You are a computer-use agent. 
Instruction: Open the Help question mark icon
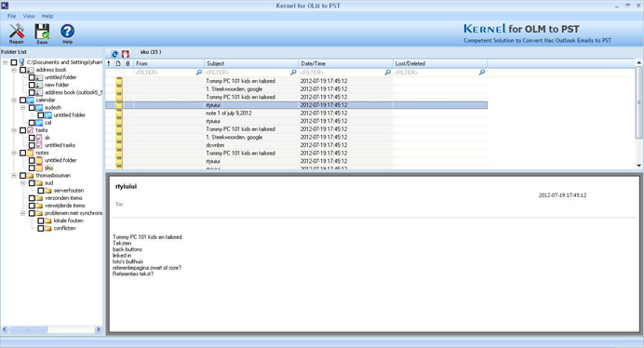point(67,32)
